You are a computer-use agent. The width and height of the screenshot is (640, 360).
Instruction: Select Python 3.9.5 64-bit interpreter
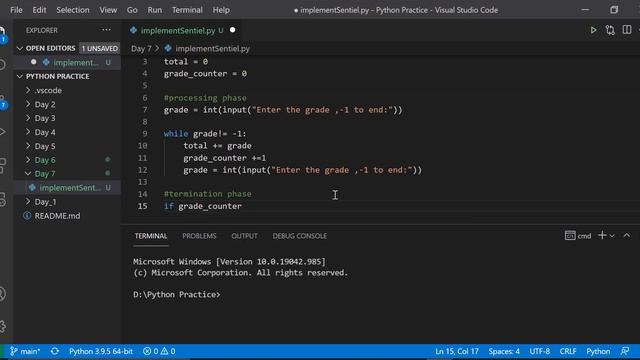[101, 351]
